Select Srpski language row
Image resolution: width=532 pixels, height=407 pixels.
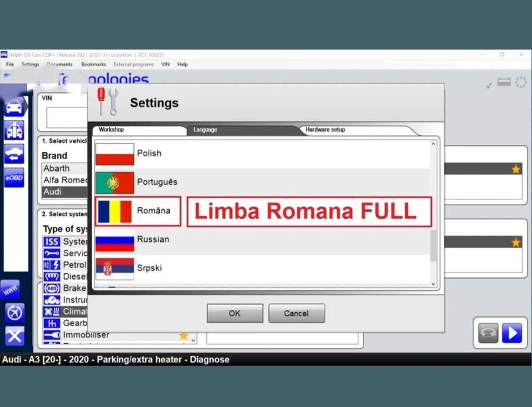pyautogui.click(x=262, y=269)
